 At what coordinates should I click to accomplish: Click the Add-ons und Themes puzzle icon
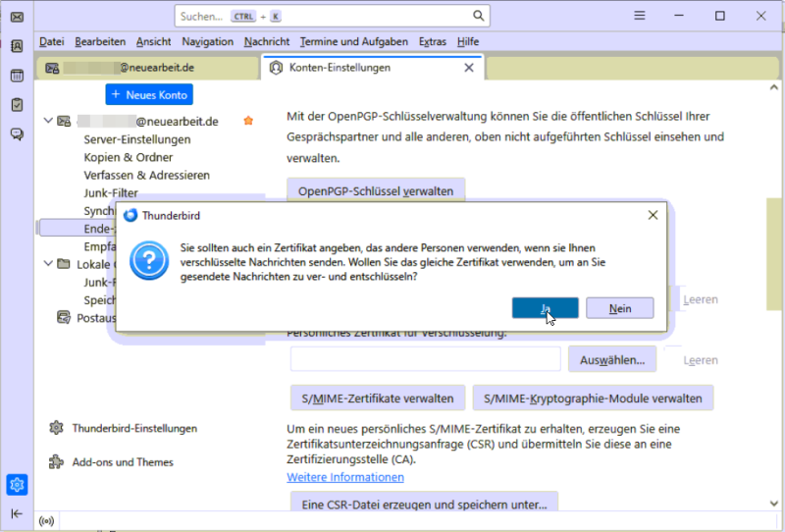click(56, 462)
